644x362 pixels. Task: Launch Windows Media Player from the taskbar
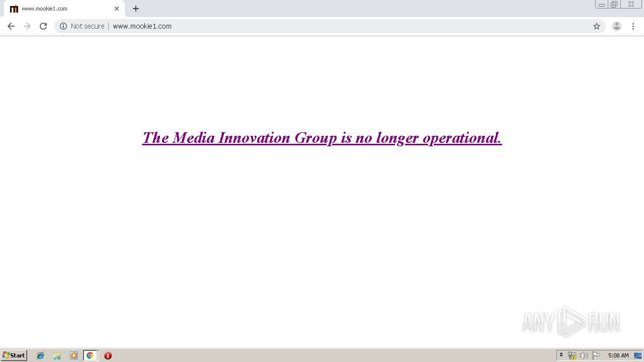[73, 355]
